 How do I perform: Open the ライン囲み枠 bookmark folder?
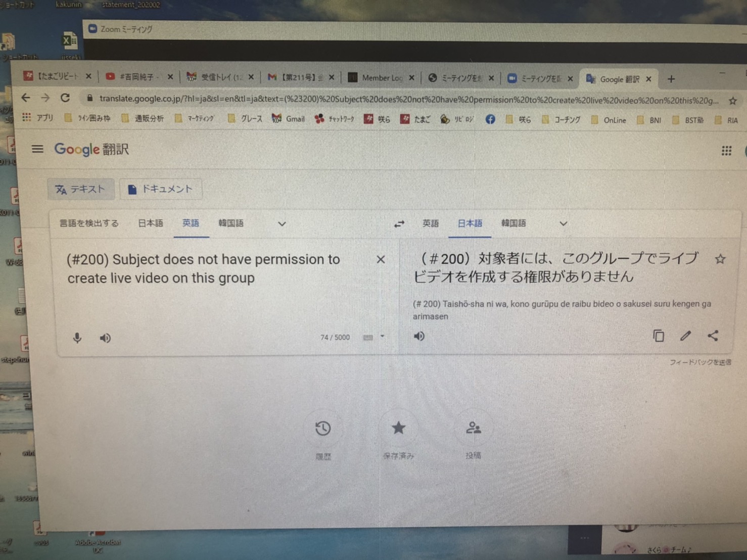click(x=87, y=118)
